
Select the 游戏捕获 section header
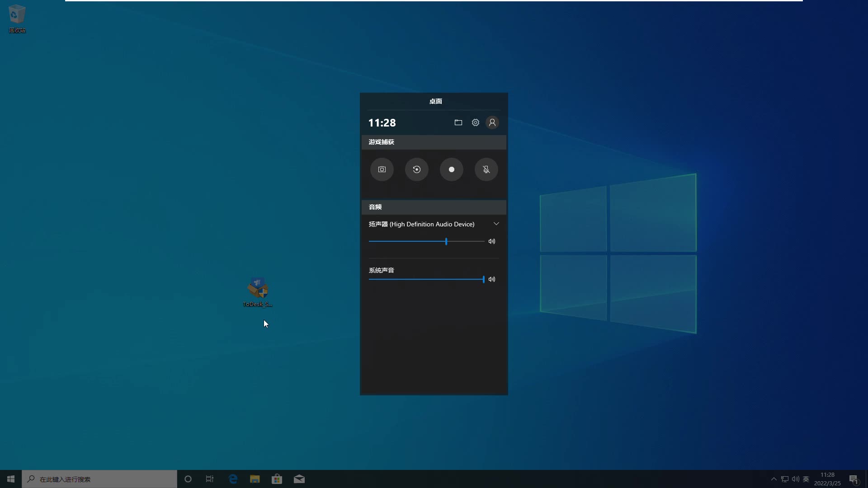click(x=434, y=142)
